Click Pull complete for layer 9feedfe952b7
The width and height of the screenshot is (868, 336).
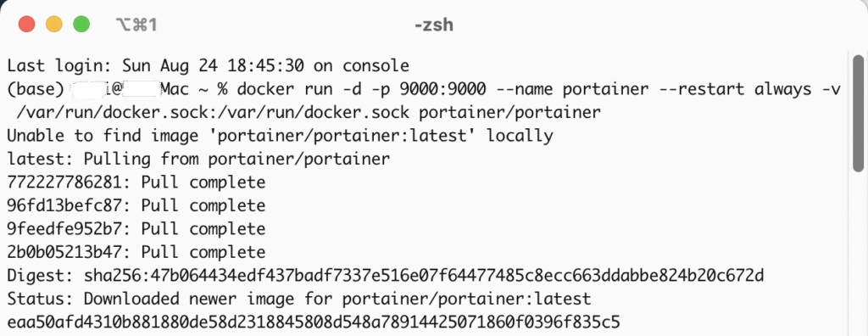click(x=203, y=229)
